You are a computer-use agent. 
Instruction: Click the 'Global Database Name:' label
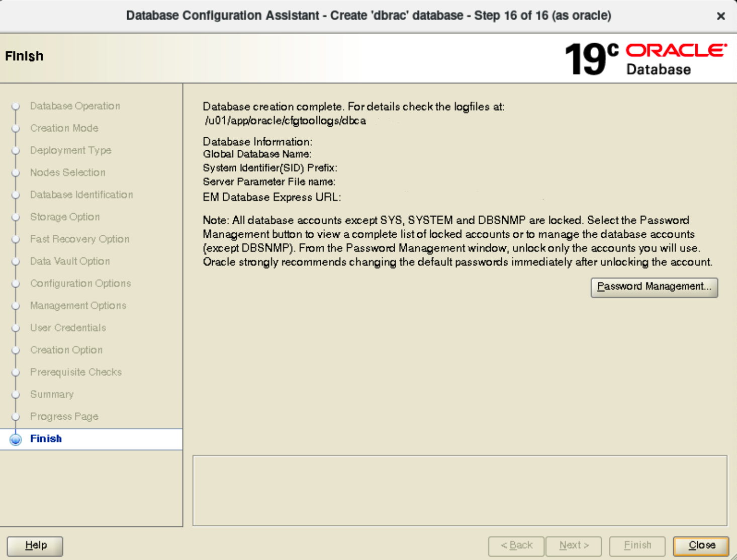(x=257, y=154)
